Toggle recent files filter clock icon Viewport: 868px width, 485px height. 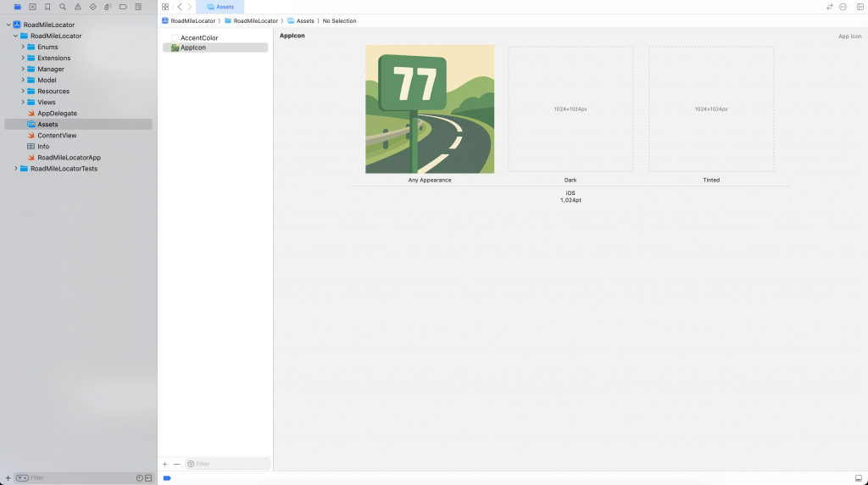pos(140,478)
